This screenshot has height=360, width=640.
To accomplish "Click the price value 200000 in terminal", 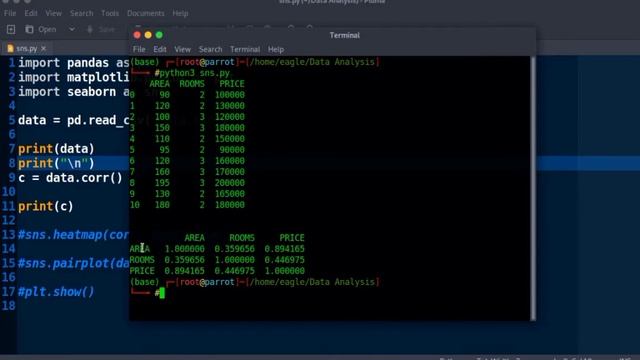I will pos(230,183).
